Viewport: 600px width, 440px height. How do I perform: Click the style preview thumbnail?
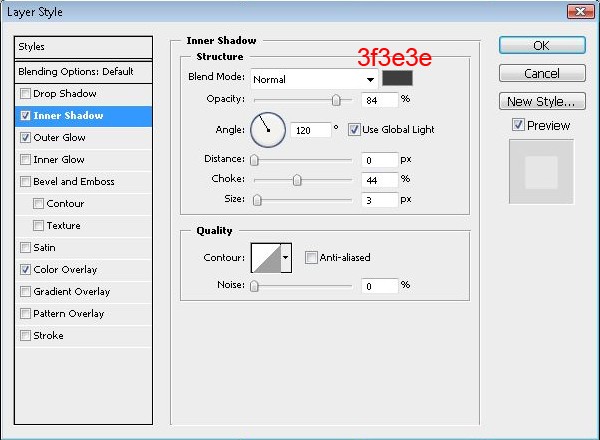pyautogui.click(x=541, y=172)
